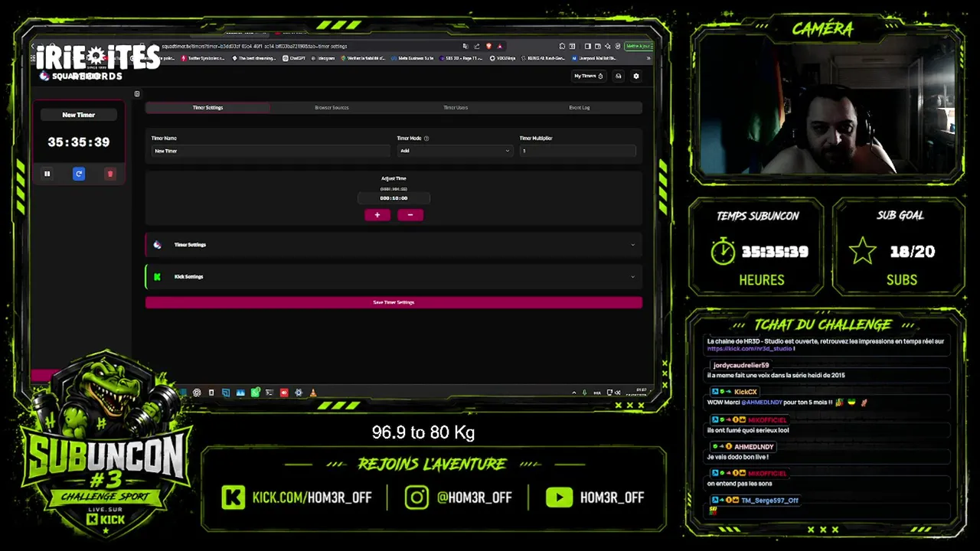This screenshot has height=551, width=980.
Task: Open the kick.com/hr3d_studio chat link
Action: tap(750, 349)
